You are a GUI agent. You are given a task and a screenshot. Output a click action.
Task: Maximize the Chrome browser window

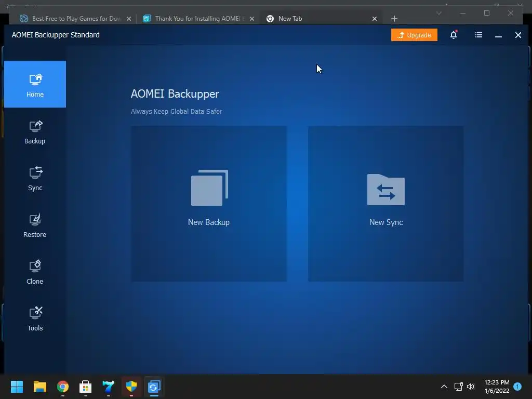(487, 13)
